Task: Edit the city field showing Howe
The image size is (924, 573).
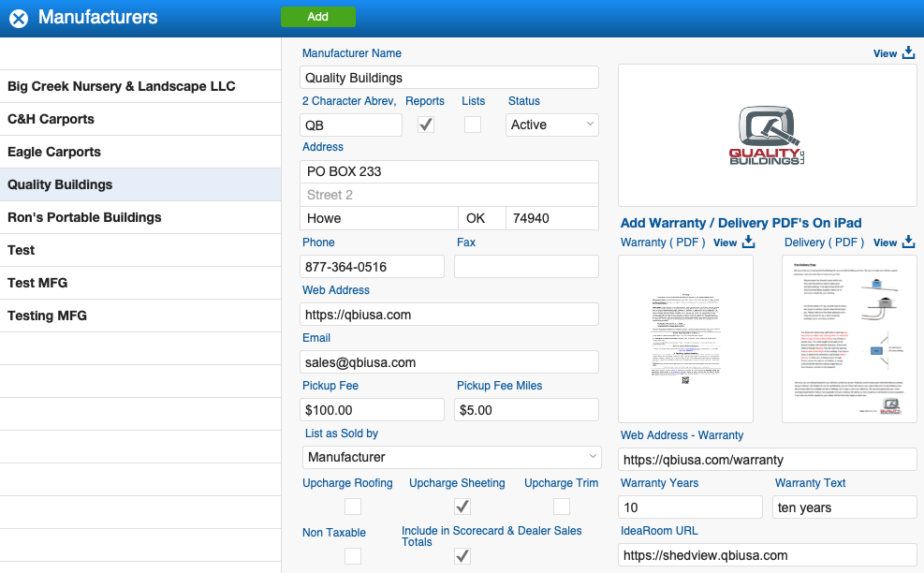Action: pos(379,218)
